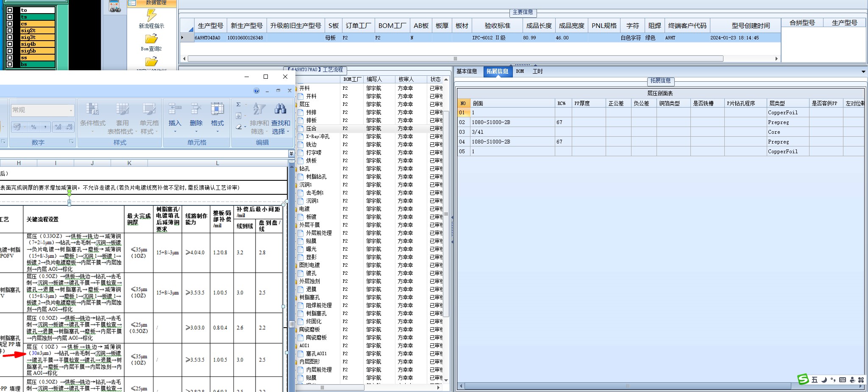
Task: Toggle the checkbox next to sig2t layer
Action: (10, 30)
